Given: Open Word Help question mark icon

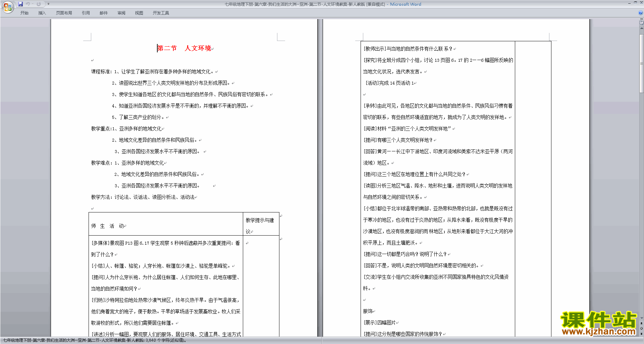Looking at the screenshot, I should coord(641,13).
